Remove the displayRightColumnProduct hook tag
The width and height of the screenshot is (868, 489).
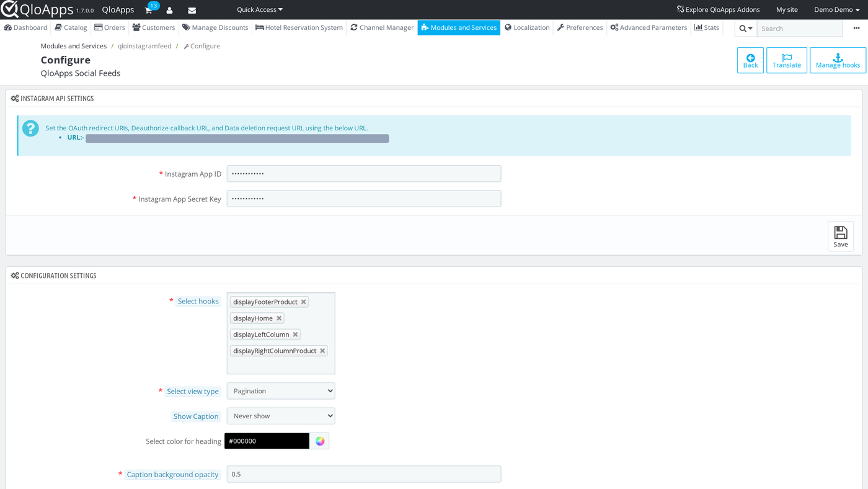pos(322,351)
